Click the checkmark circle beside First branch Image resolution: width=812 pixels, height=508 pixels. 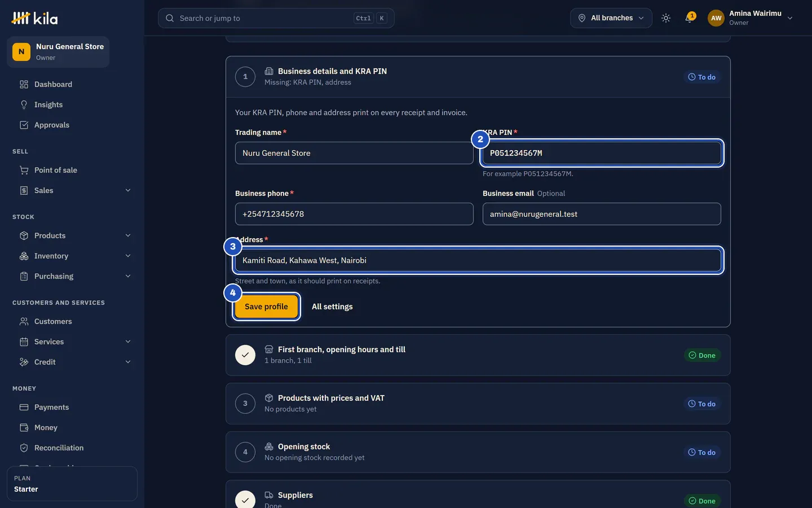pyautogui.click(x=245, y=355)
